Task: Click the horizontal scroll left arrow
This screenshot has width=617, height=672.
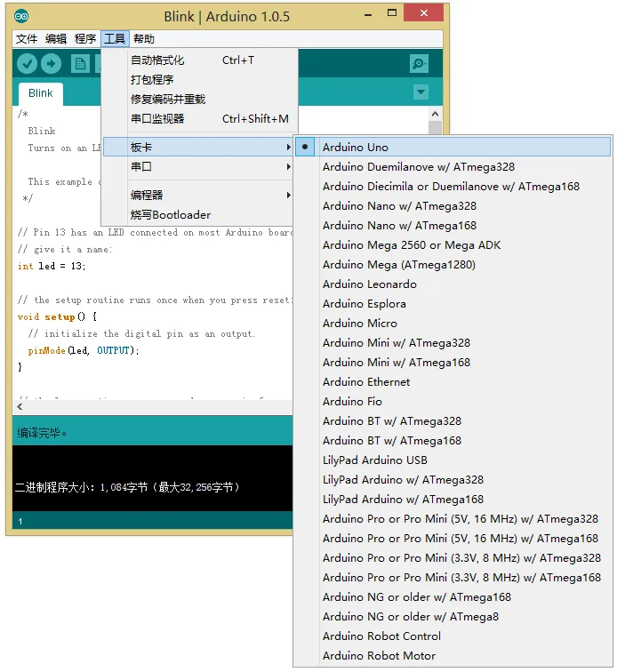Action: point(20,407)
